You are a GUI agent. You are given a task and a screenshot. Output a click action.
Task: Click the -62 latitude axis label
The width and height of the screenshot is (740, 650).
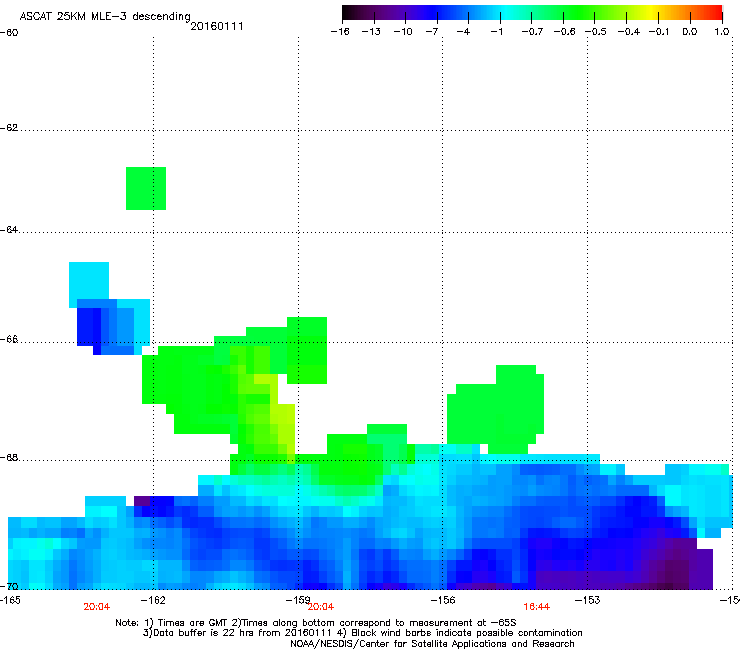[x=9, y=128]
